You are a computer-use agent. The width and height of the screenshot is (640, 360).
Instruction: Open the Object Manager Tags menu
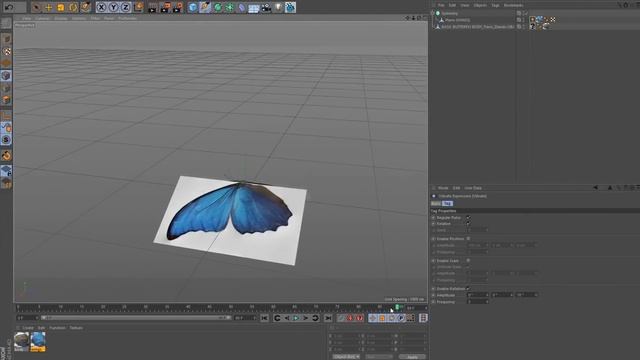(x=495, y=5)
